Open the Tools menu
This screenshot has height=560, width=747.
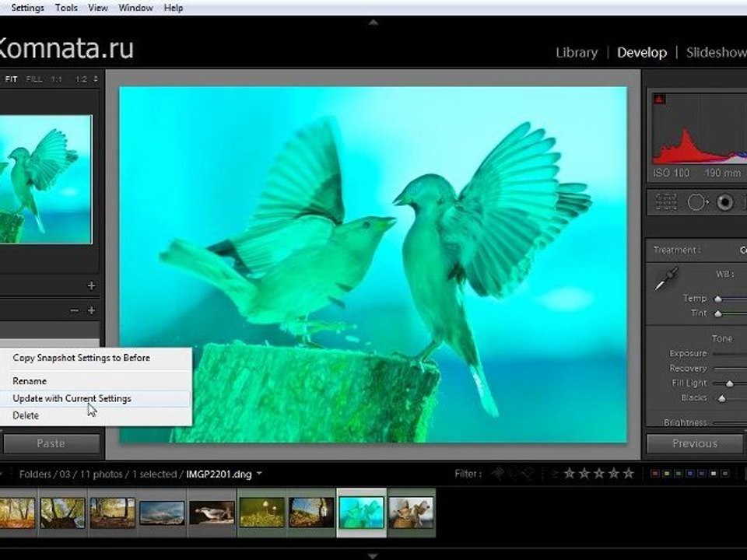click(x=66, y=8)
